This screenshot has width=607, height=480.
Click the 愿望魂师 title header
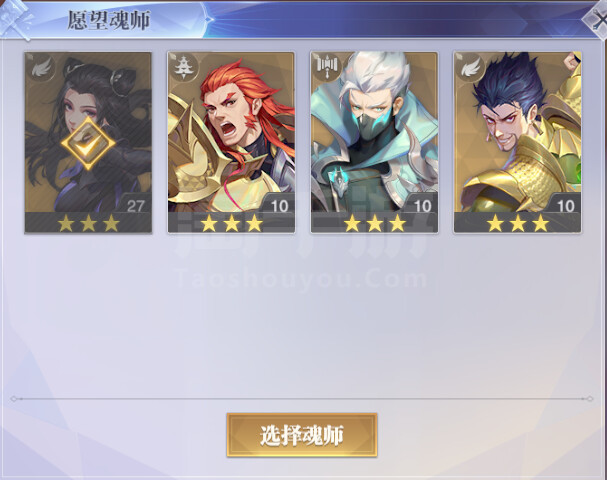[109, 20]
